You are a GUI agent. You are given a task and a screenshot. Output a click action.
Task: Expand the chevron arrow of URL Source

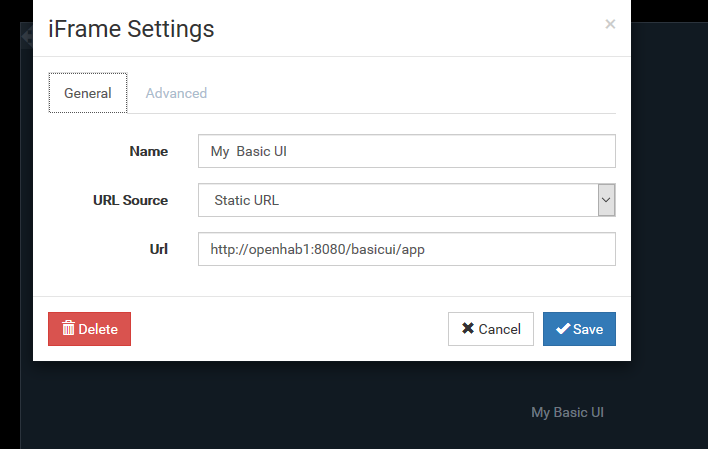[x=606, y=200]
